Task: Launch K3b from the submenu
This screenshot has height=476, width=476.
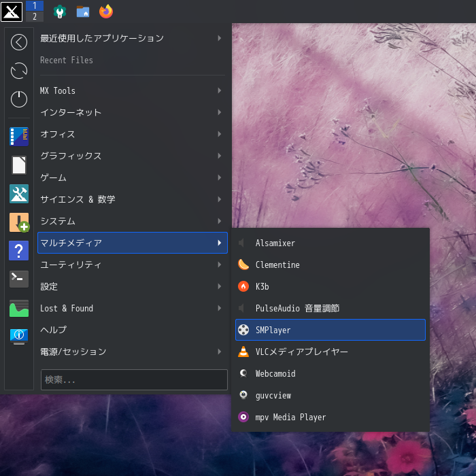Action: coord(330,286)
